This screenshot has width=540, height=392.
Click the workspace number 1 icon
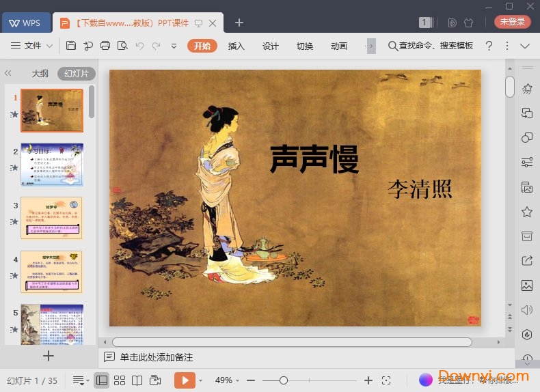[426, 23]
